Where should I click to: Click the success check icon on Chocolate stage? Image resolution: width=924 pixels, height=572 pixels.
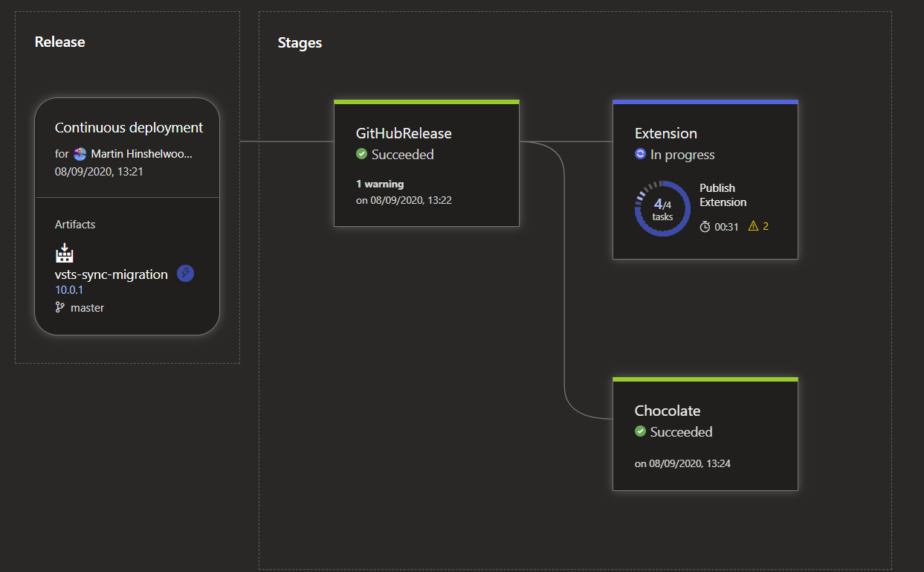[x=640, y=431]
